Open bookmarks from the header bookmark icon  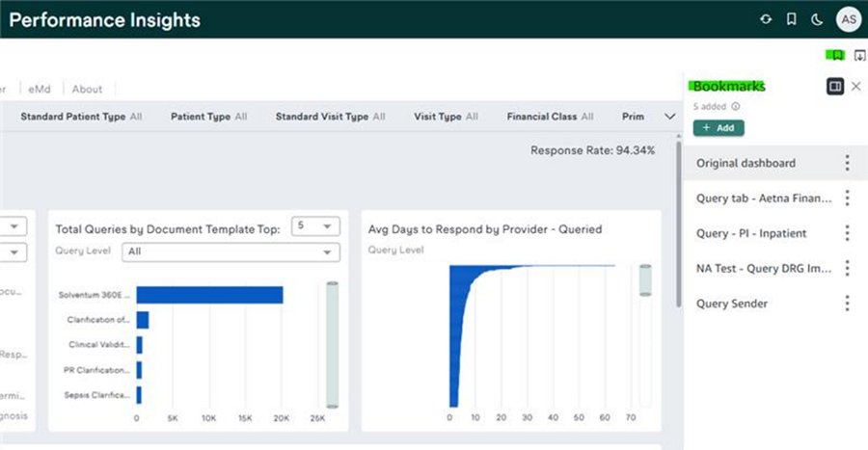pos(792,19)
